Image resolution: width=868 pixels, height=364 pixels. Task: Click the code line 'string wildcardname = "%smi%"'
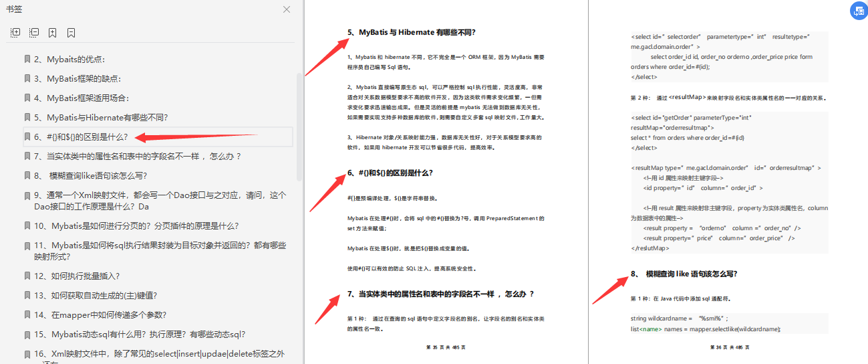coord(680,318)
